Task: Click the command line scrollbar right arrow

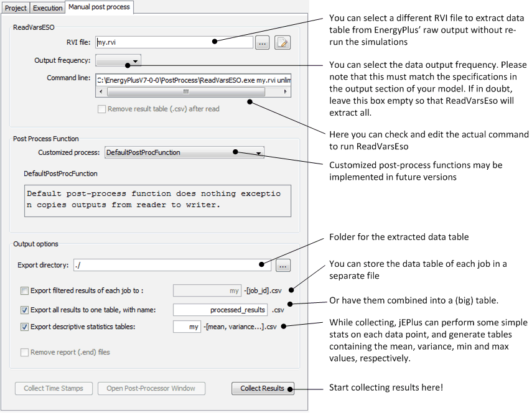Action: point(285,92)
